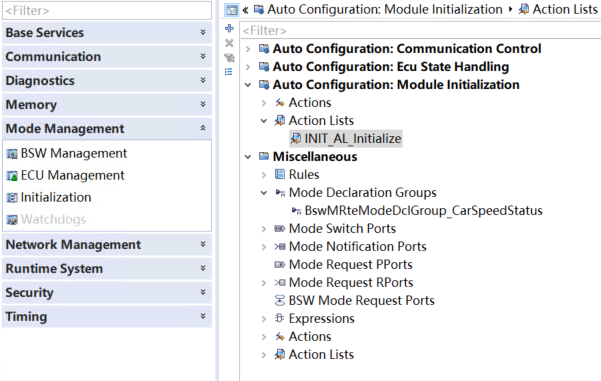Expand Rules node
This screenshot has width=601, height=381.
tap(264, 175)
